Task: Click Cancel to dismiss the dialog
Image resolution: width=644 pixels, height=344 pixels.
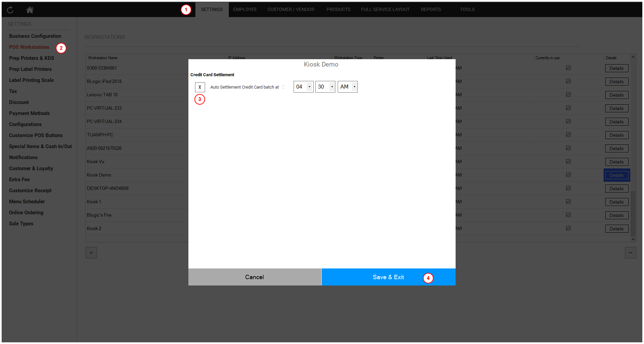Action: pos(255,277)
